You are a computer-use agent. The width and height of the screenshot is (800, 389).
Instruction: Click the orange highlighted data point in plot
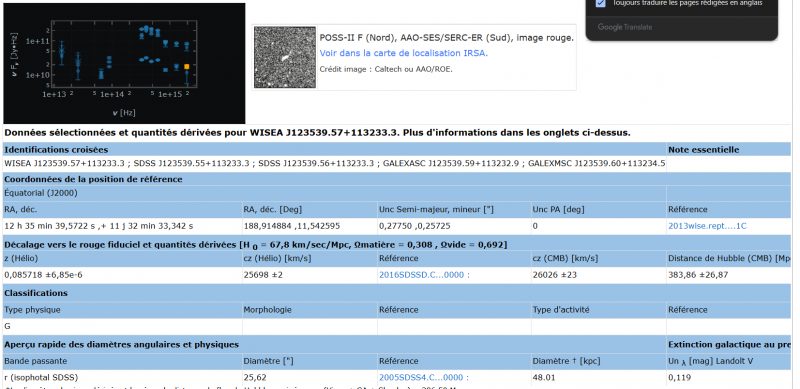[187, 66]
